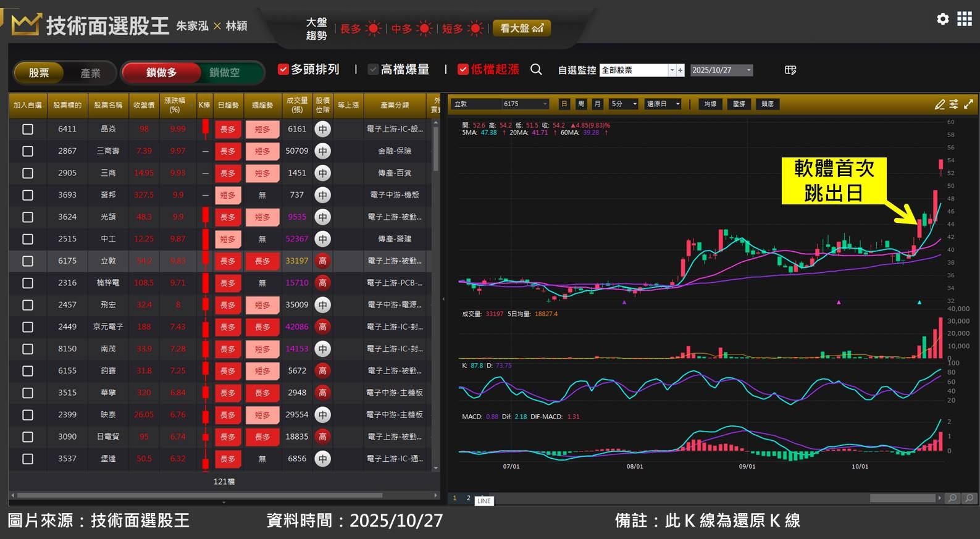Open the settings gear at top right
Image resolution: width=980 pixels, height=539 pixels.
[x=942, y=19]
